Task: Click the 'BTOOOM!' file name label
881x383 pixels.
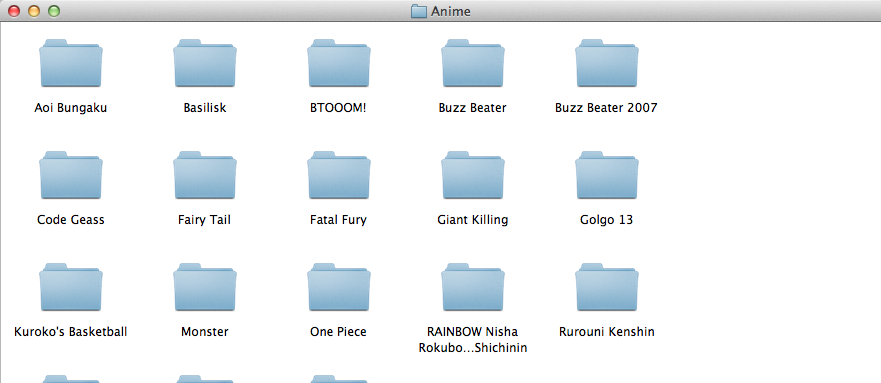Action: click(338, 108)
